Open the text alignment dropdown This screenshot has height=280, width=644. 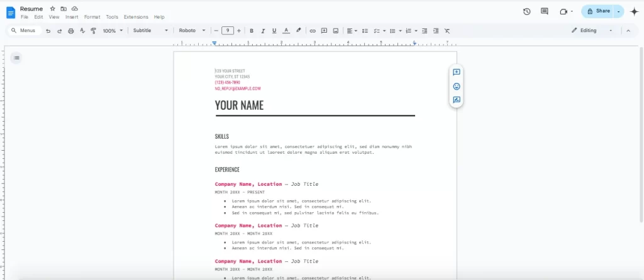[x=352, y=31]
